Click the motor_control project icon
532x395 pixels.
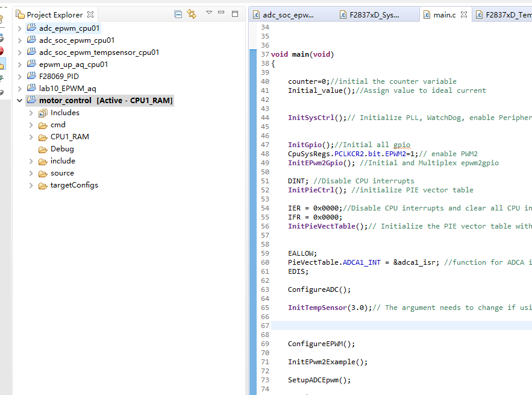click(x=31, y=100)
